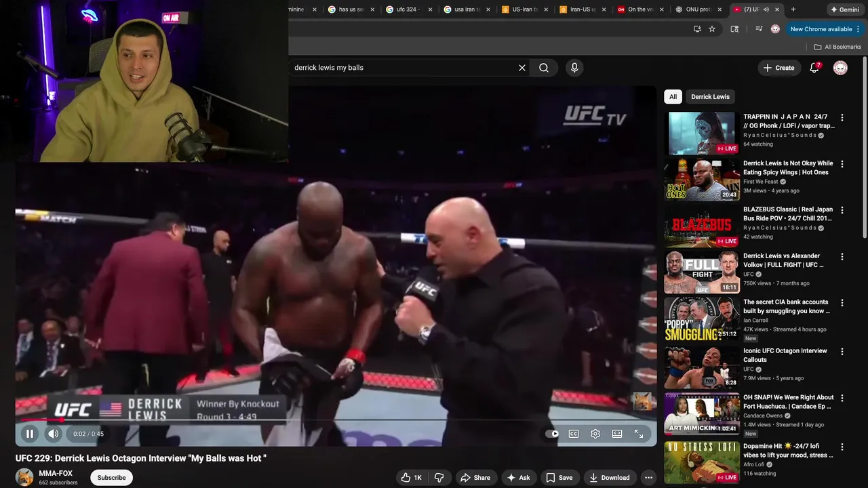Mute the video with the speaker icon

(x=54, y=434)
